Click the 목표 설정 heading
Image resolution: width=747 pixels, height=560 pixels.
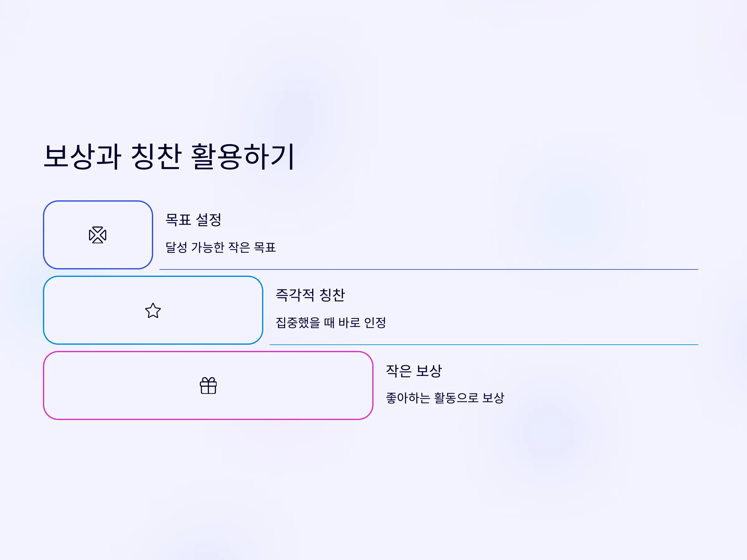click(194, 220)
